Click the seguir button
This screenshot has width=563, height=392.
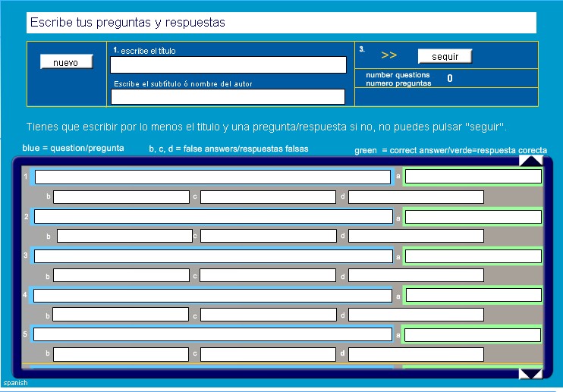tap(445, 56)
